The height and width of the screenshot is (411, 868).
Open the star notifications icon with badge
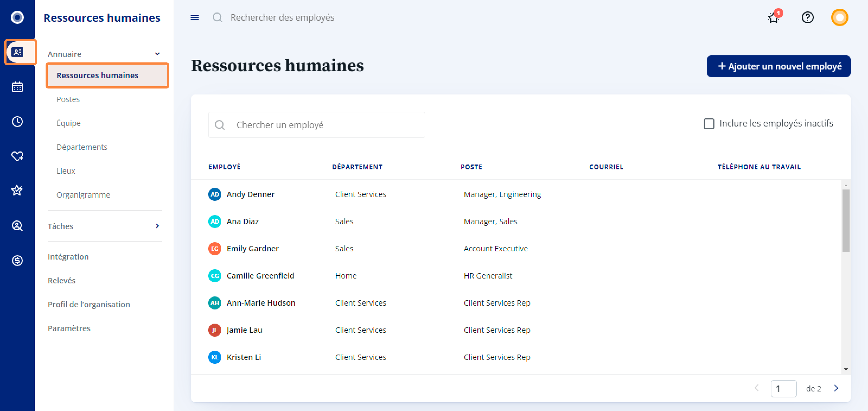coord(774,17)
